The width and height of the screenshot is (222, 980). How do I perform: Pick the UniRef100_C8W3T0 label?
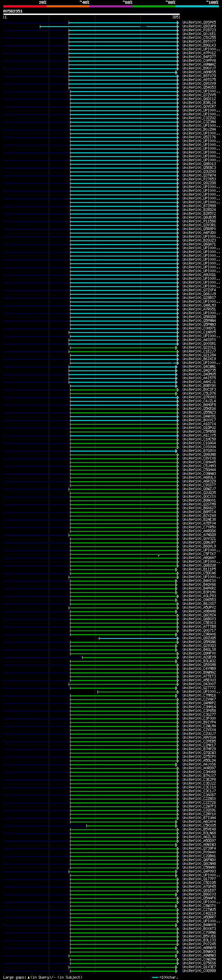pyautogui.click(x=199, y=906)
